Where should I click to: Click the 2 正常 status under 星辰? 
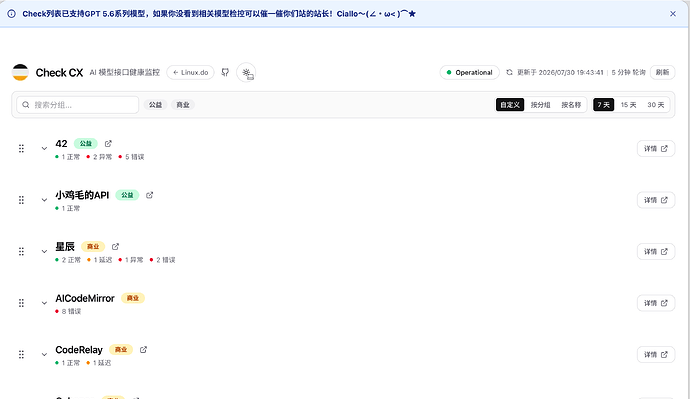pos(68,260)
